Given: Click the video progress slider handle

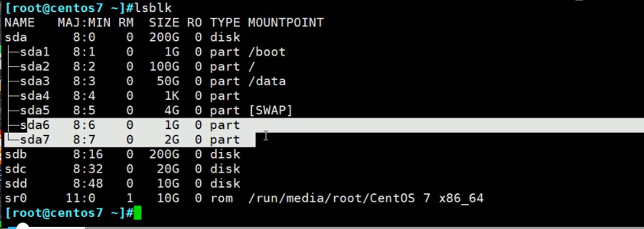Looking at the screenshot, I should point(23,227).
